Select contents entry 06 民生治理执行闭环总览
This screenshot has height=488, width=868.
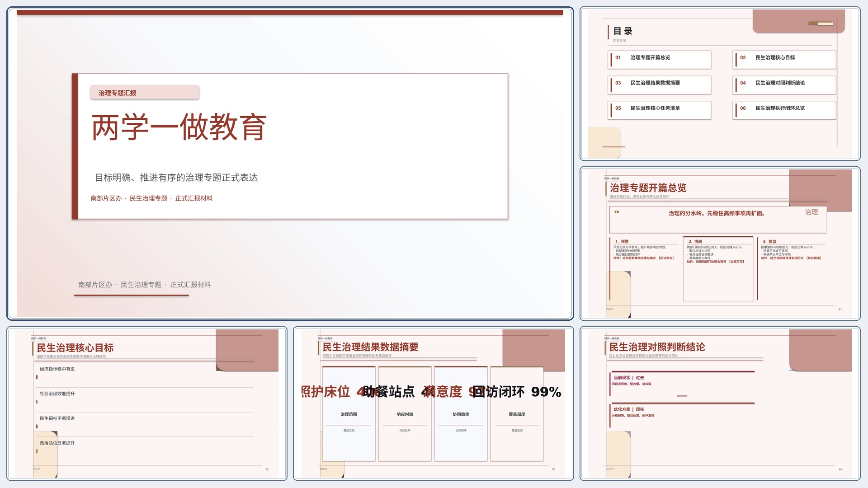pos(784,110)
